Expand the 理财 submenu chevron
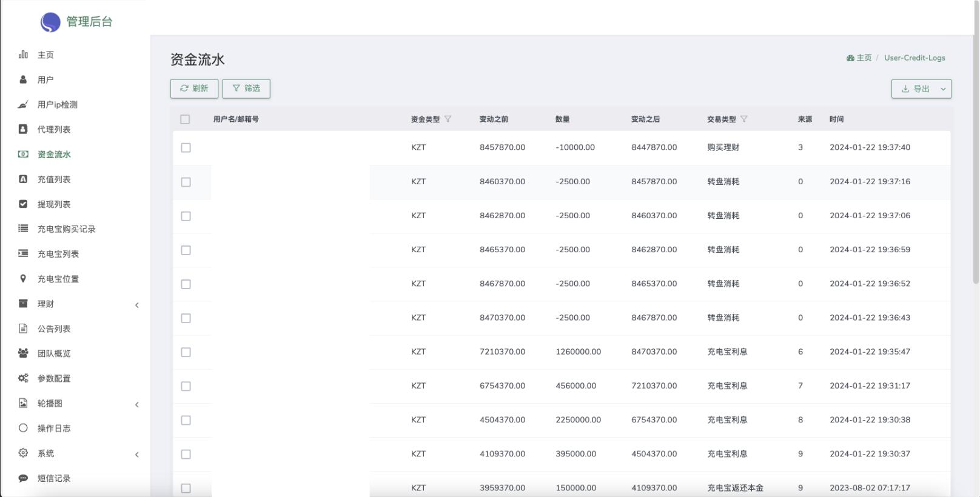This screenshot has width=980, height=497. [x=137, y=305]
